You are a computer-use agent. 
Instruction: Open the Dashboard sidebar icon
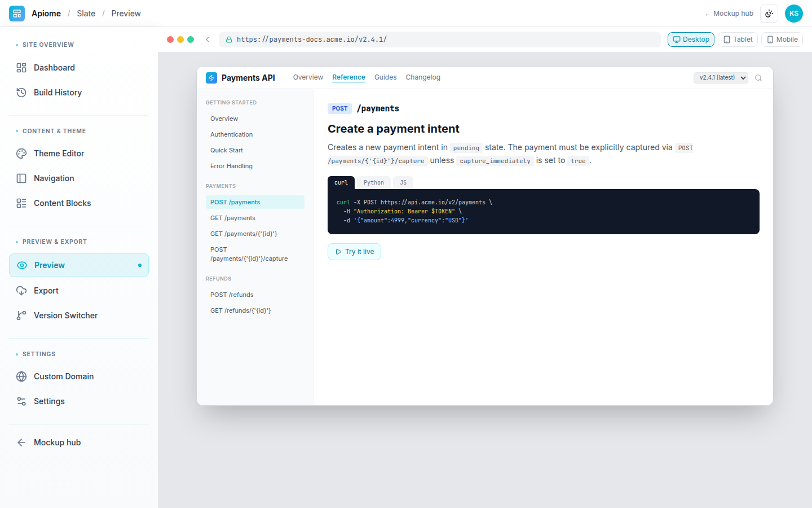click(21, 68)
